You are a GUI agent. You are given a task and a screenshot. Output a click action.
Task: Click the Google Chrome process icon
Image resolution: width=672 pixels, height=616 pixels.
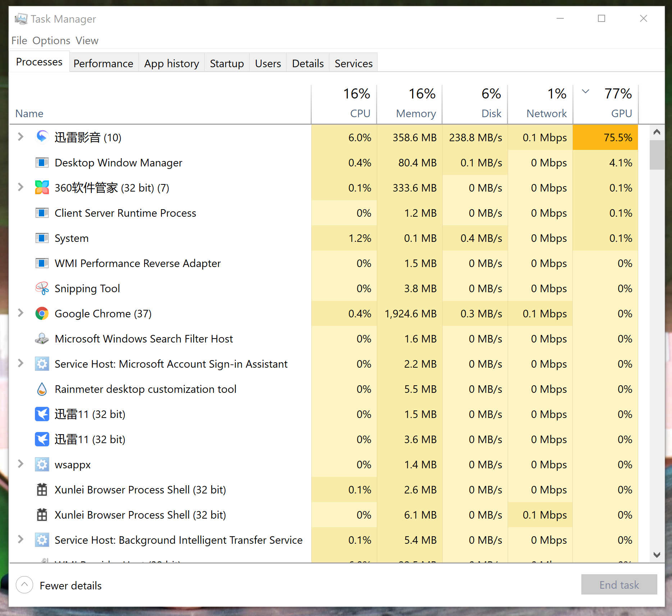pos(42,314)
